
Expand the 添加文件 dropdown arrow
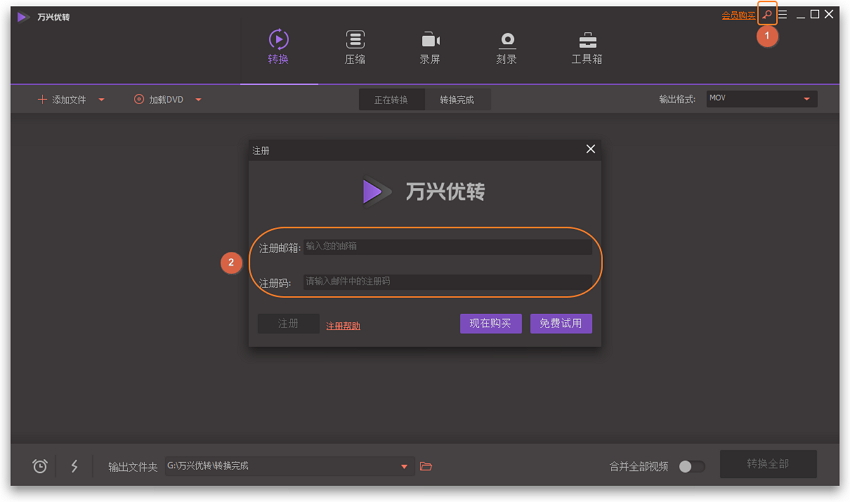[101, 100]
